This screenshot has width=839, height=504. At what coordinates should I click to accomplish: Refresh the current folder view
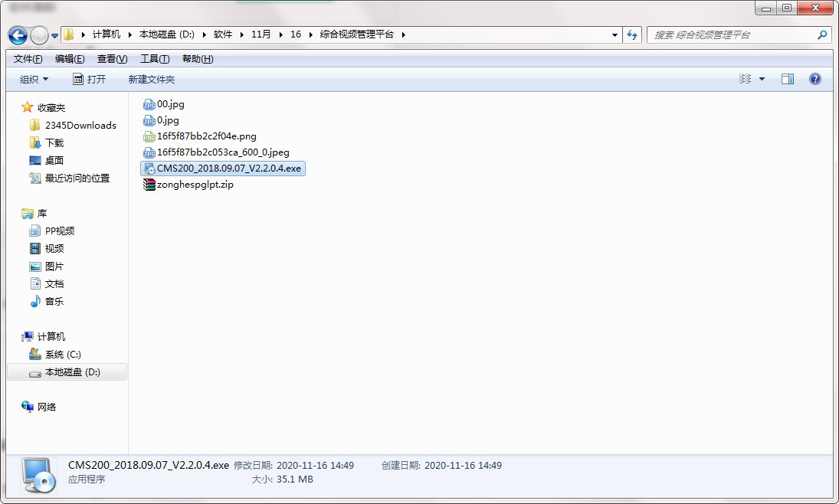point(632,34)
